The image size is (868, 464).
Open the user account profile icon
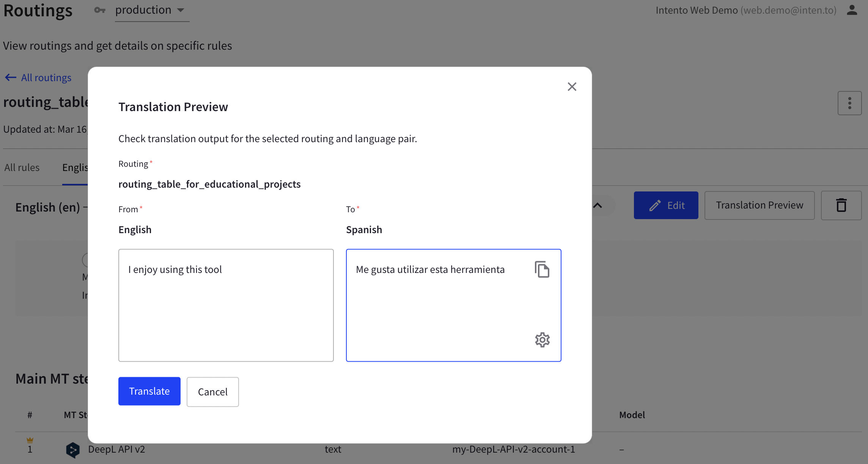(852, 10)
